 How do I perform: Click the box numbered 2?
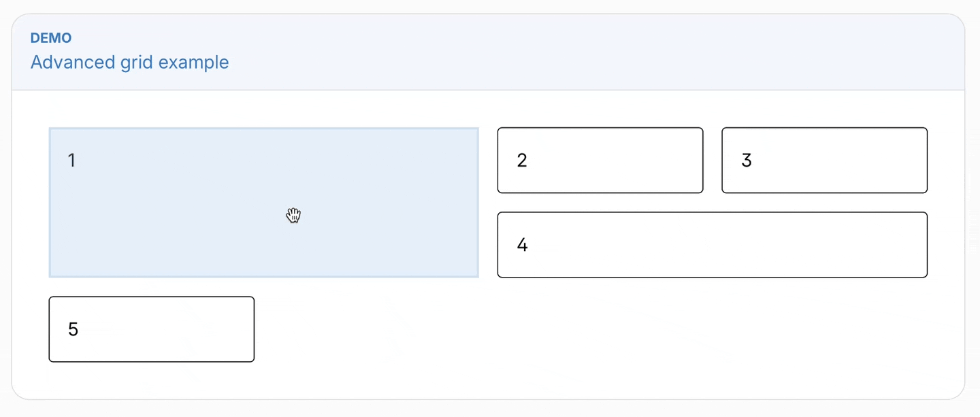pyautogui.click(x=600, y=160)
